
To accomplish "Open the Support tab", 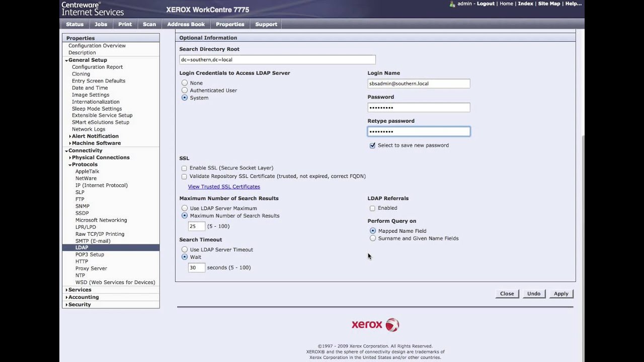I will pos(266,24).
